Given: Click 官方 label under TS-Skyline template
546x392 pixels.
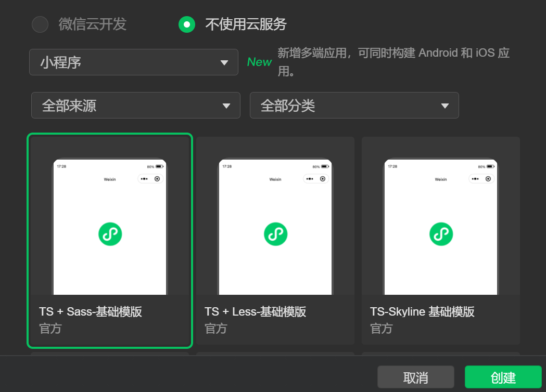Looking at the screenshot, I should point(382,329).
